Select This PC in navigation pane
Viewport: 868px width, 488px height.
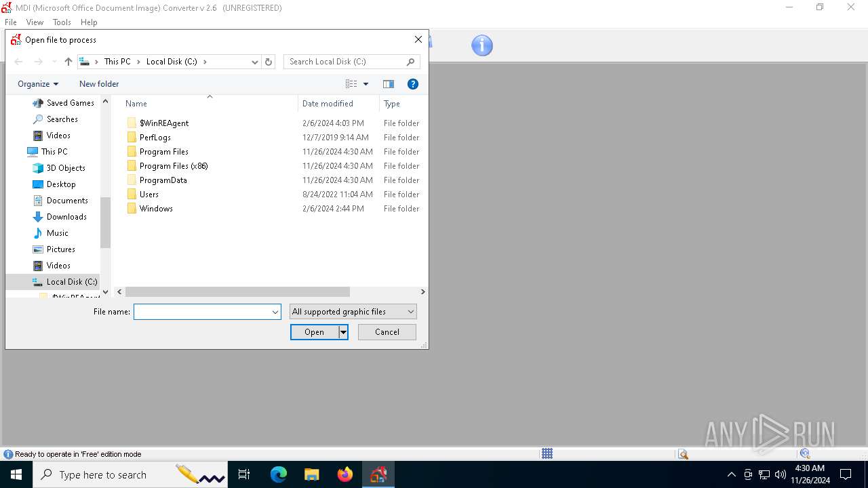click(54, 152)
